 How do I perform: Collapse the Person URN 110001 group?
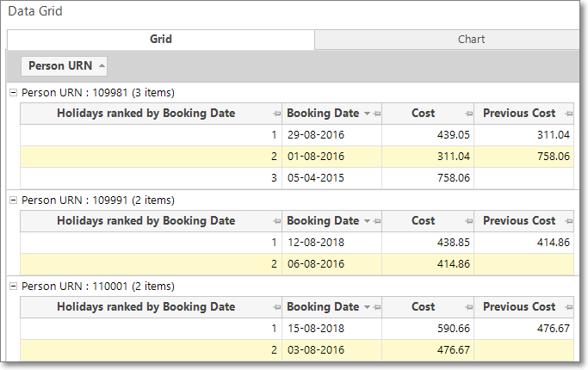[x=13, y=286]
